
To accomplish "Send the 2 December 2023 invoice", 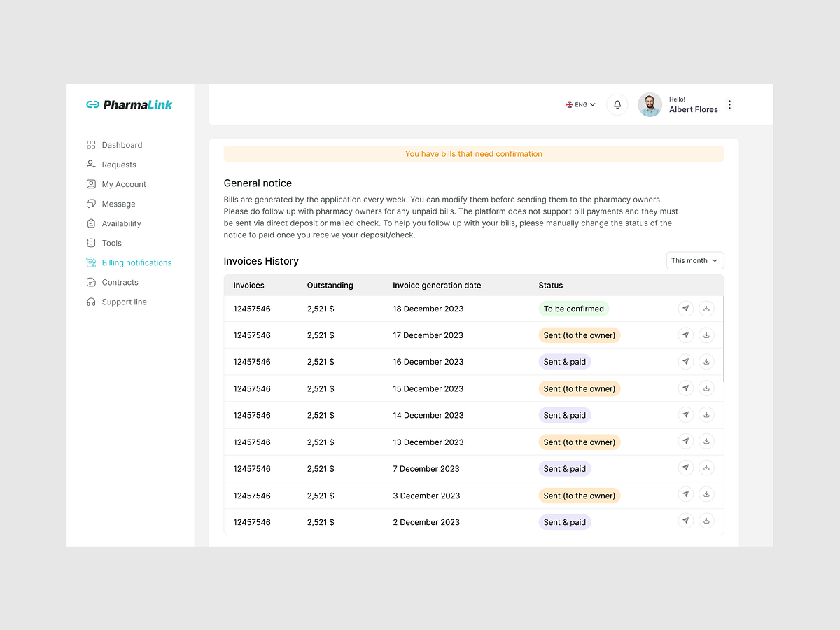I will [x=686, y=521].
